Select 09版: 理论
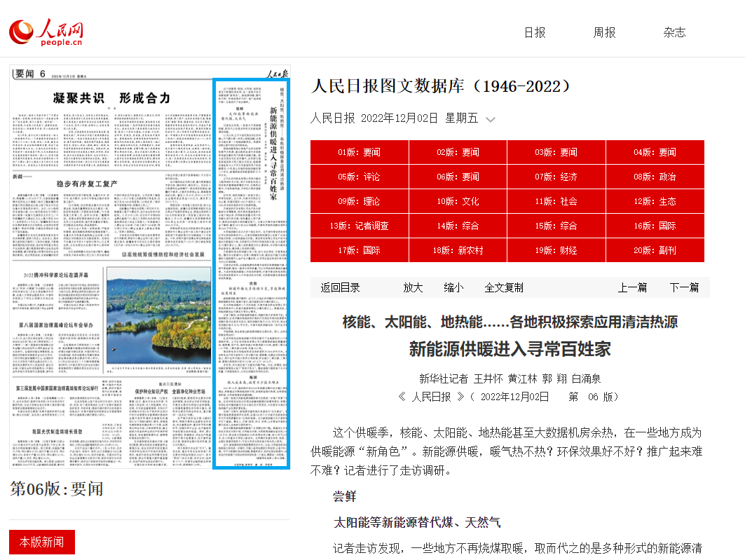 [360, 201]
